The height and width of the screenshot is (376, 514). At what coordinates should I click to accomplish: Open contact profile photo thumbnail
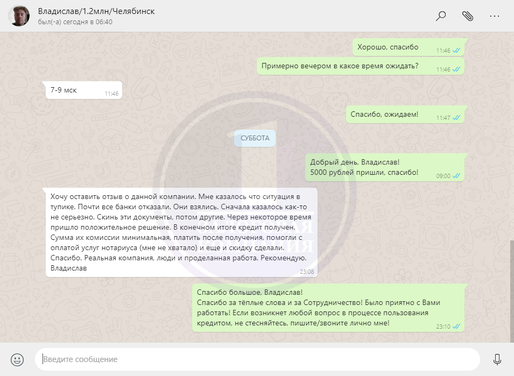pos(19,16)
